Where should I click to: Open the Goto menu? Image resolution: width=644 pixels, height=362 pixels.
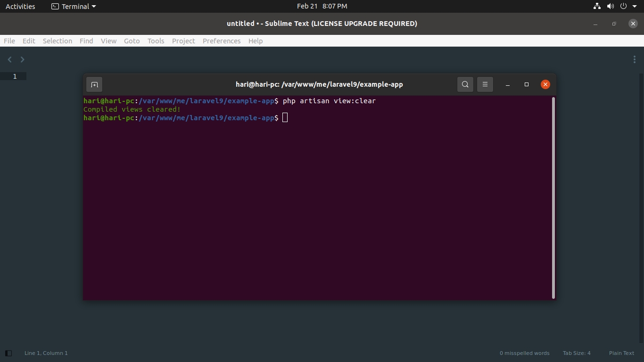[132, 41]
